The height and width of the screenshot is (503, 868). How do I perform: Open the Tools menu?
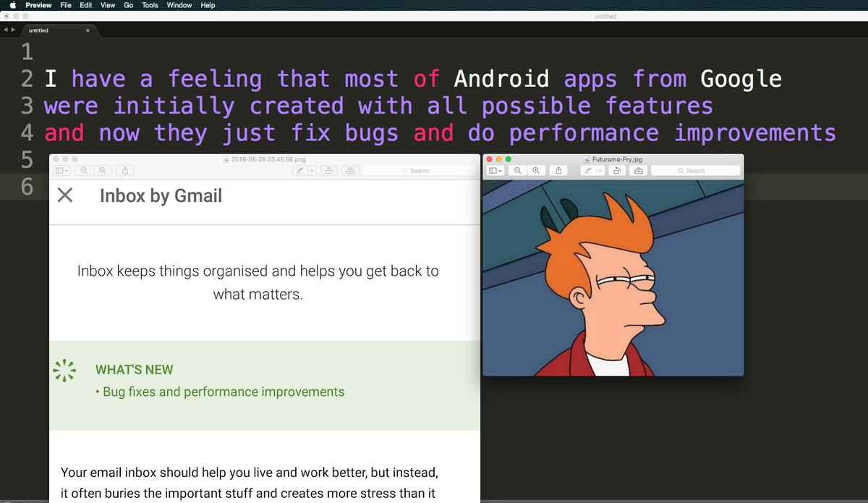[150, 5]
